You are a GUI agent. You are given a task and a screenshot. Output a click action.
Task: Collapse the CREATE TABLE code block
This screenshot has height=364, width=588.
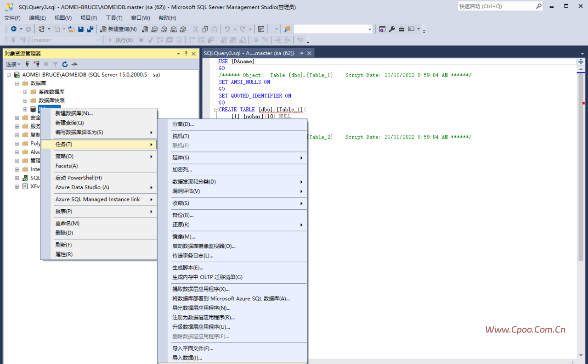tap(216, 110)
